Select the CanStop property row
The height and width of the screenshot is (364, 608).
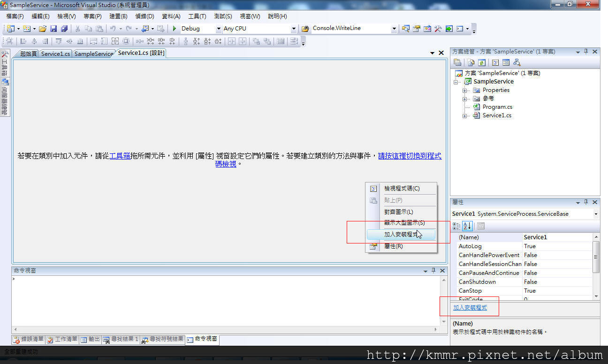click(524, 291)
